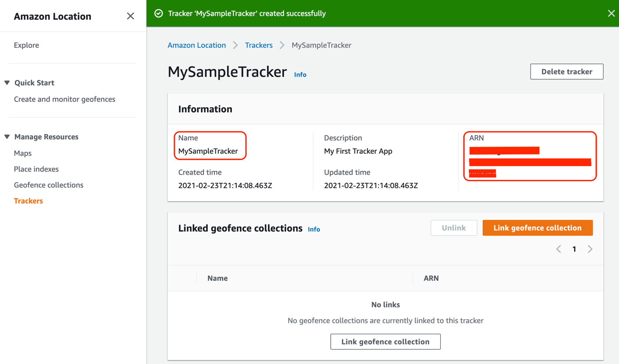Click the disabled Unlink button

[454, 228]
